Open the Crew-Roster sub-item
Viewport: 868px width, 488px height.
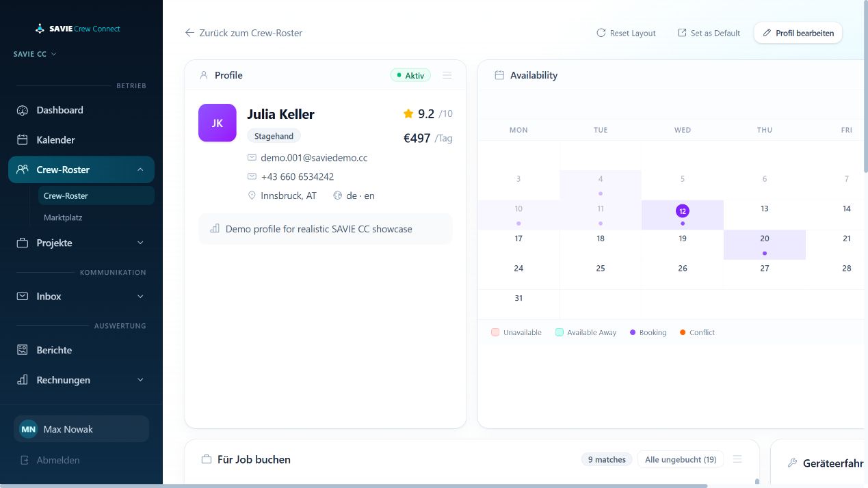(x=96, y=195)
